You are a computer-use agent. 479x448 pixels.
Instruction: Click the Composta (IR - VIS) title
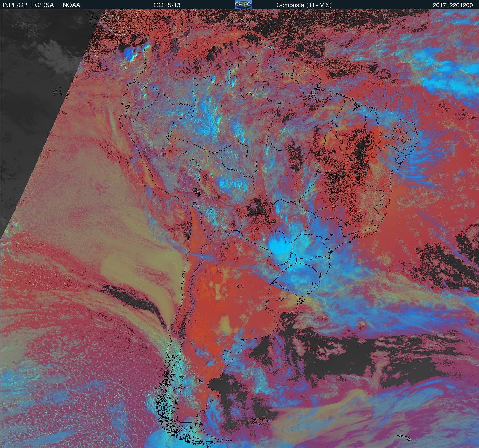coord(304,5)
